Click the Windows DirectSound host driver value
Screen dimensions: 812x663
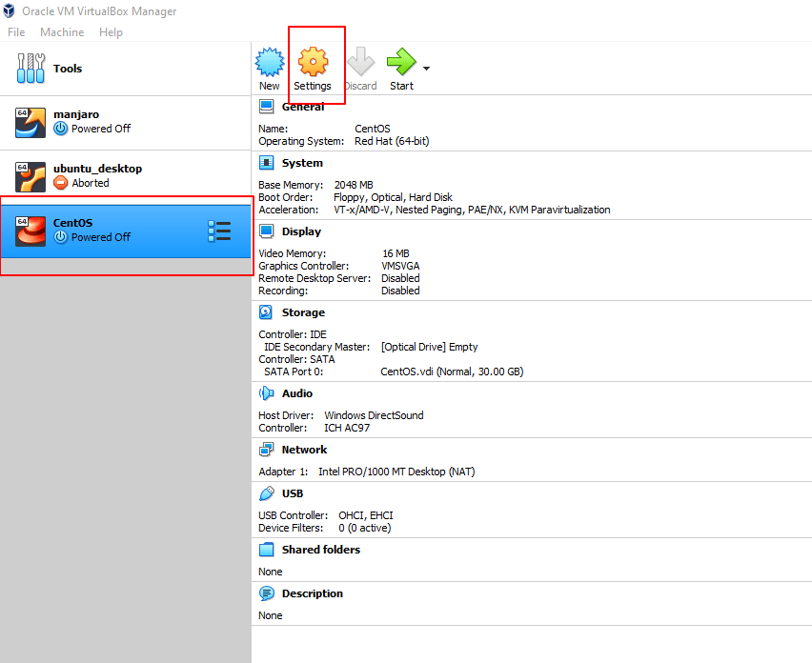pyautogui.click(x=374, y=415)
